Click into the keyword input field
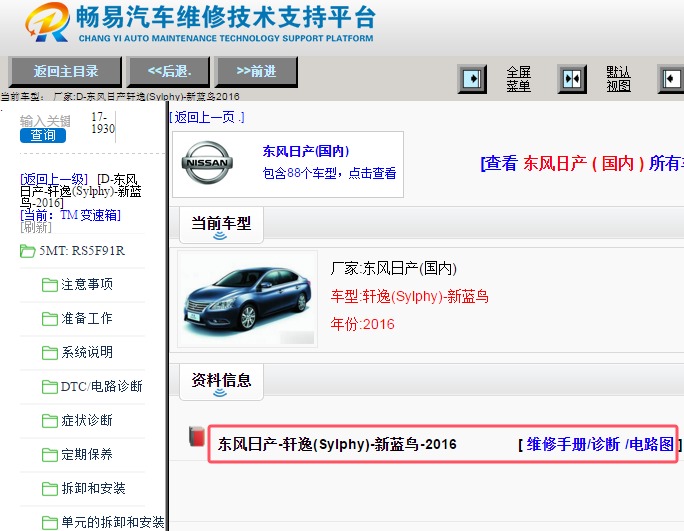 point(45,121)
